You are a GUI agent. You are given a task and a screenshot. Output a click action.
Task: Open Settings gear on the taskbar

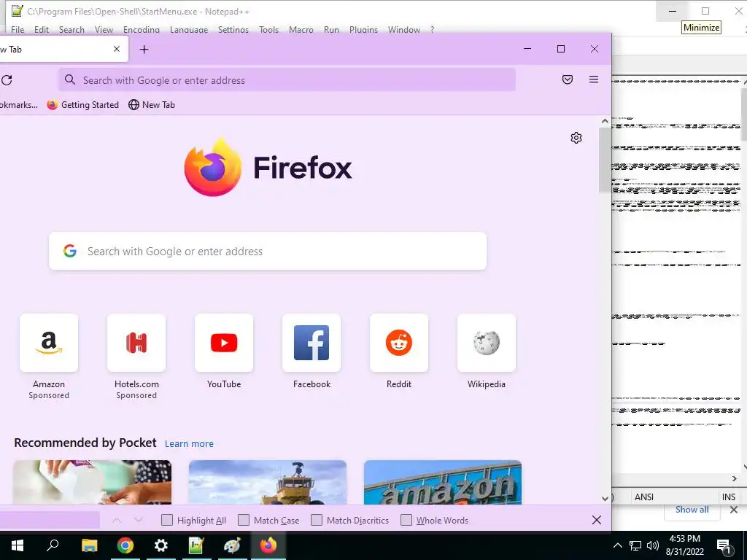[x=161, y=545]
